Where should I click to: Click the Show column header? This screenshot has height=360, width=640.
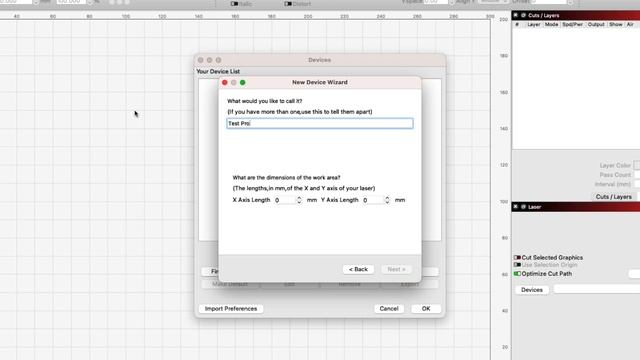(616, 24)
